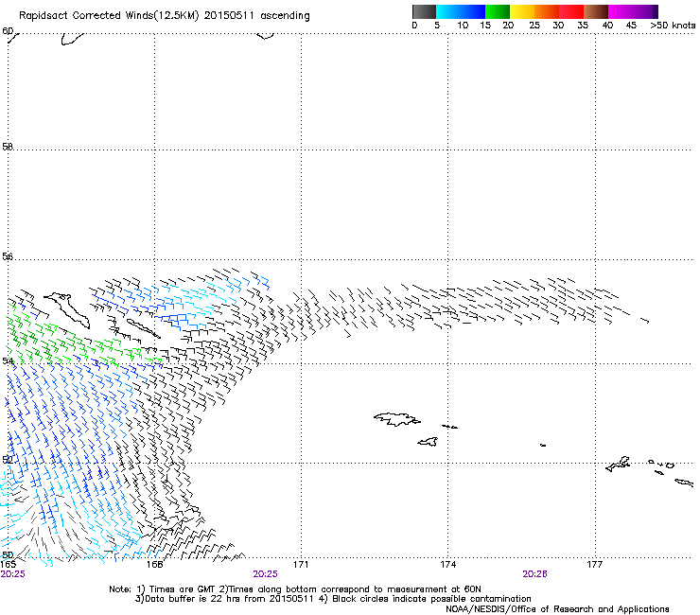Click the 'measurement at 60N' note text
Viewport: 700px width, 615px height.
(434, 589)
